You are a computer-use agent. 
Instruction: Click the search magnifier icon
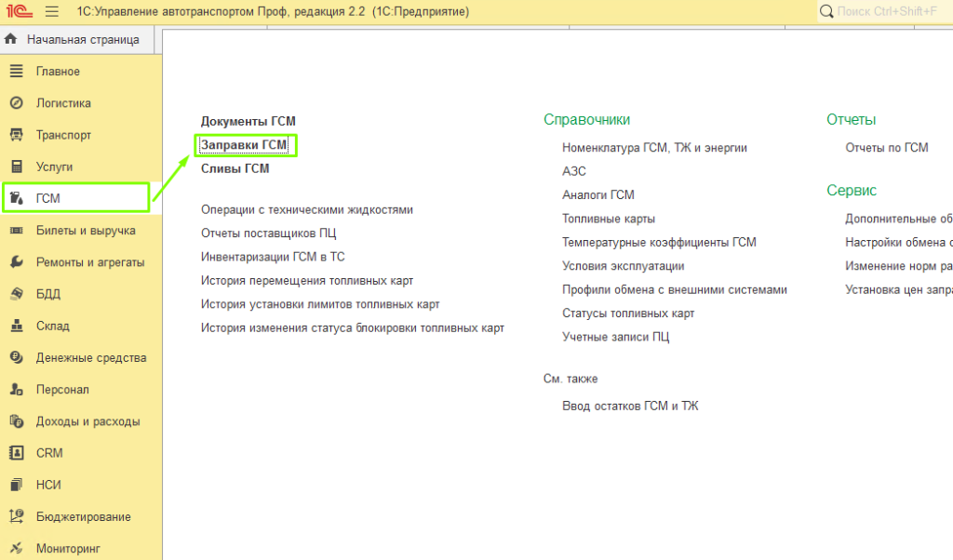[826, 11]
